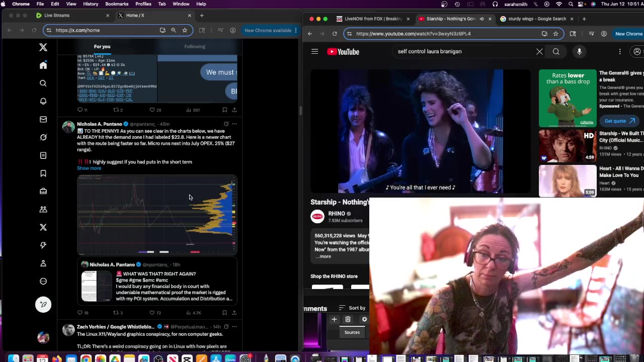
Task: Bookmark x.com page with star icon
Action: tap(185, 30)
